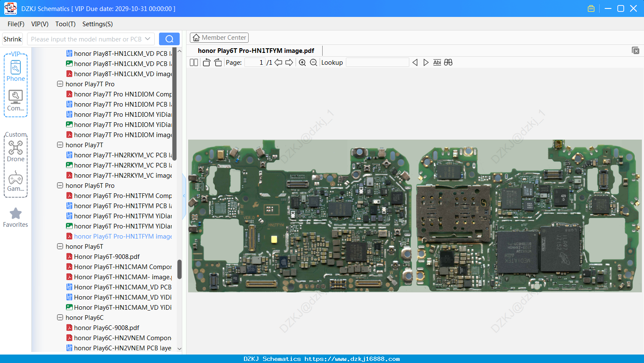Rotate the page counterclockwise
The height and width of the screenshot is (363, 644).
[206, 63]
